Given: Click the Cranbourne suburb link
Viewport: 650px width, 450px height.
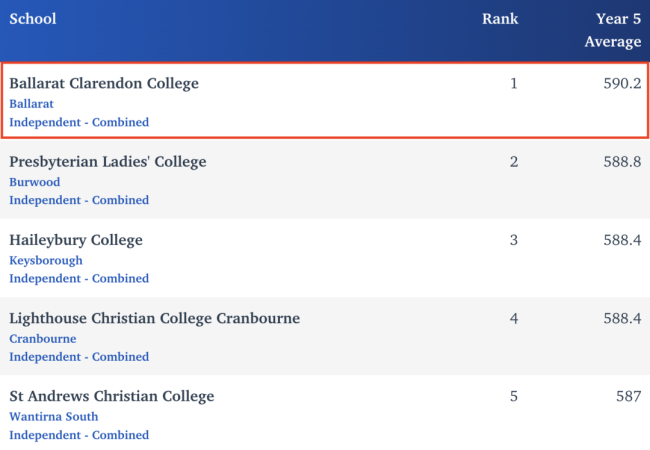Looking at the screenshot, I should [x=43, y=338].
